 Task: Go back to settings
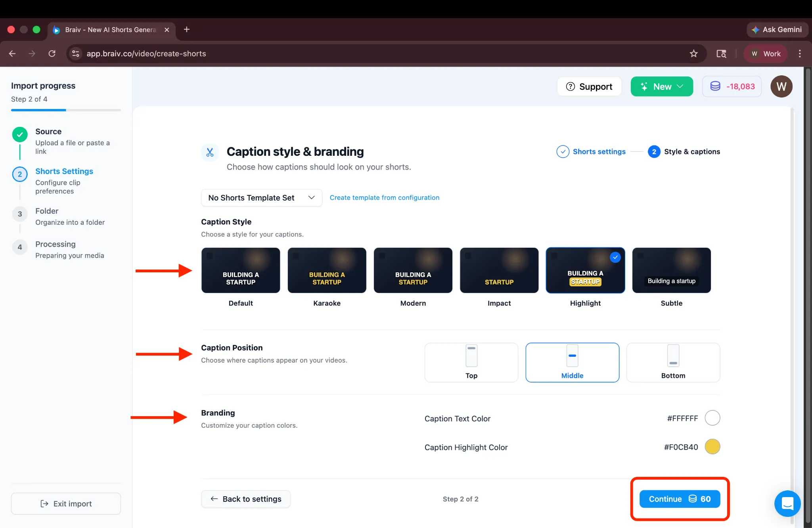pos(246,499)
